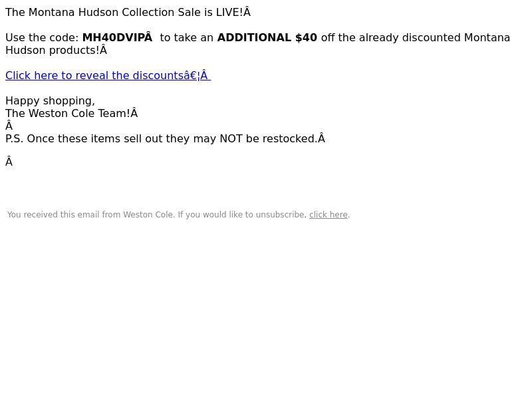Click the word 'LIVE!' in the headline
Screen dimensions: 532x399
click(x=229, y=12)
